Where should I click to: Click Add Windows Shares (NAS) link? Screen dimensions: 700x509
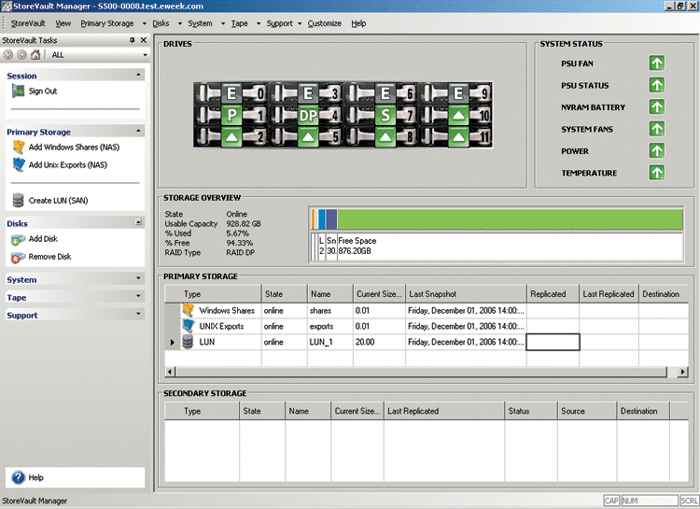point(74,147)
